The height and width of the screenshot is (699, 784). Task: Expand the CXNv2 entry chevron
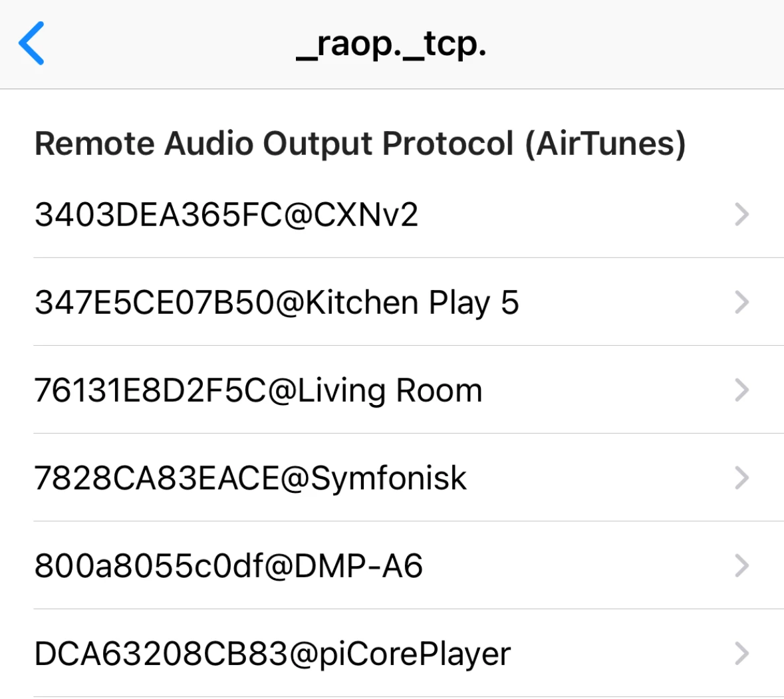click(x=741, y=215)
